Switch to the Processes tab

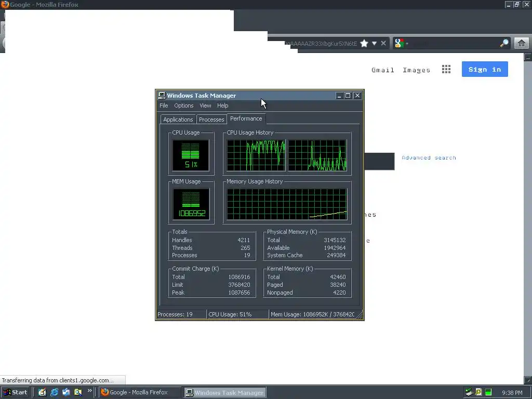(211, 119)
